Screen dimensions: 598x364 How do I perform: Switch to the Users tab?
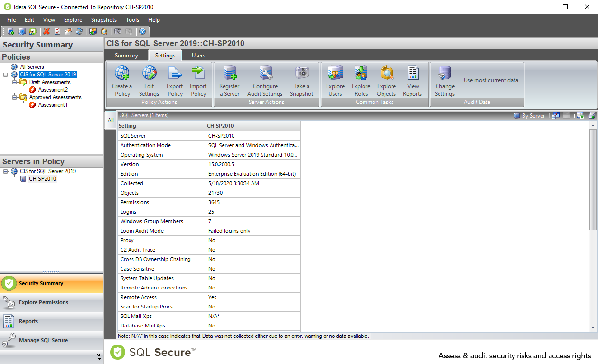tap(198, 56)
